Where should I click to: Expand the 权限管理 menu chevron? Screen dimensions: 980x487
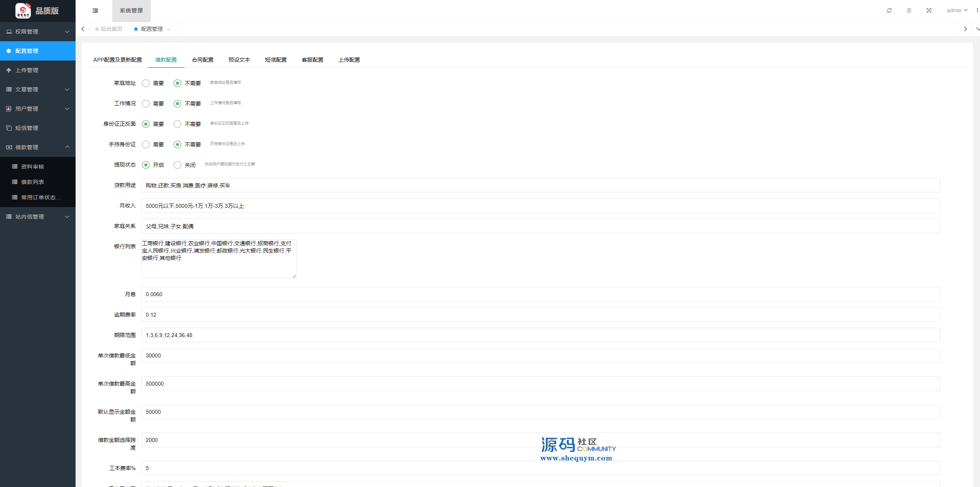[67, 32]
